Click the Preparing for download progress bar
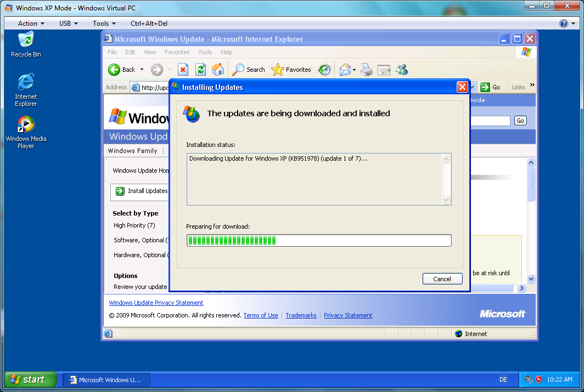The width and height of the screenshot is (584, 392). tap(319, 240)
